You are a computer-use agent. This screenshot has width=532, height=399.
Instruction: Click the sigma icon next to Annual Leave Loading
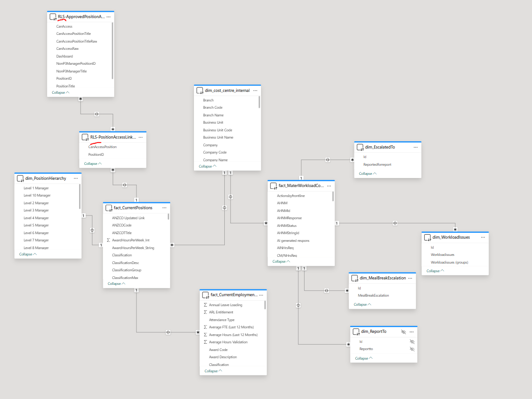[205, 305]
